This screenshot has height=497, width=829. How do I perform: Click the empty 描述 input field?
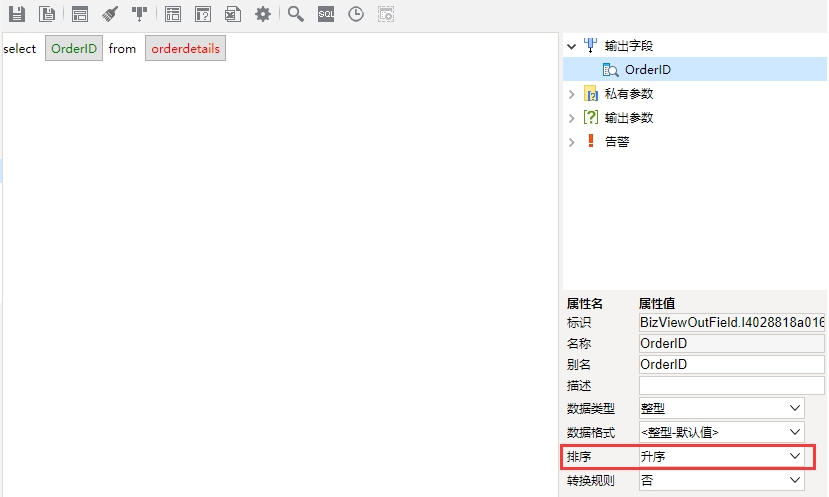coord(732,385)
